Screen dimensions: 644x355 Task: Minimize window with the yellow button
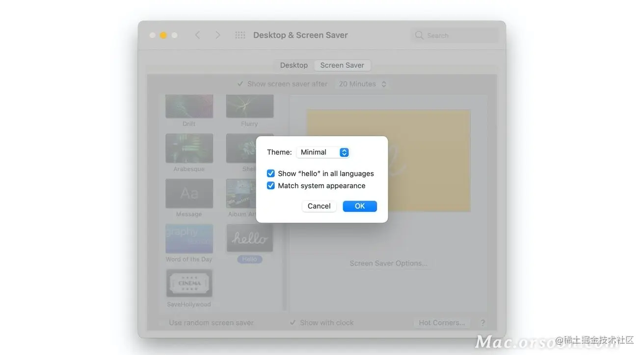point(163,35)
